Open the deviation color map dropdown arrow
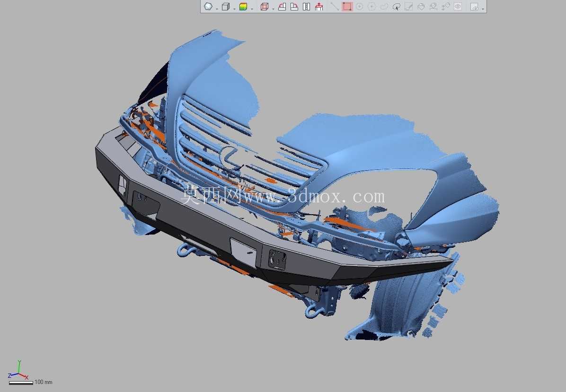This screenshot has height=392, width=566. (x=252, y=9)
